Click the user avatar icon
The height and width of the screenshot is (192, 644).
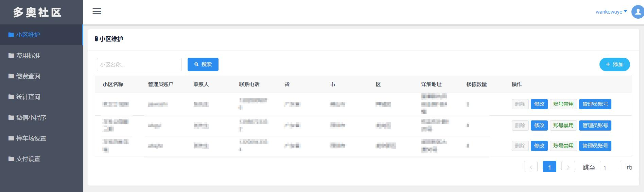[x=637, y=12]
